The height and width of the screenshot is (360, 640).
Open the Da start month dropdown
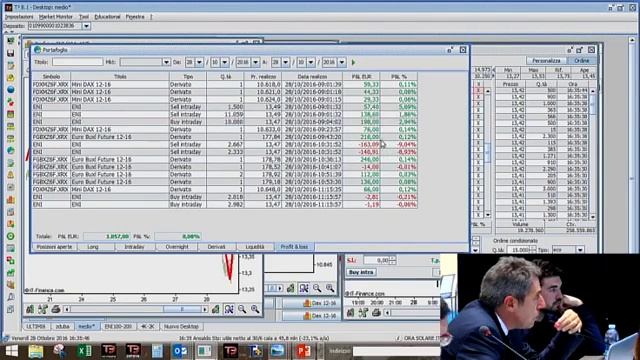click(x=225, y=62)
